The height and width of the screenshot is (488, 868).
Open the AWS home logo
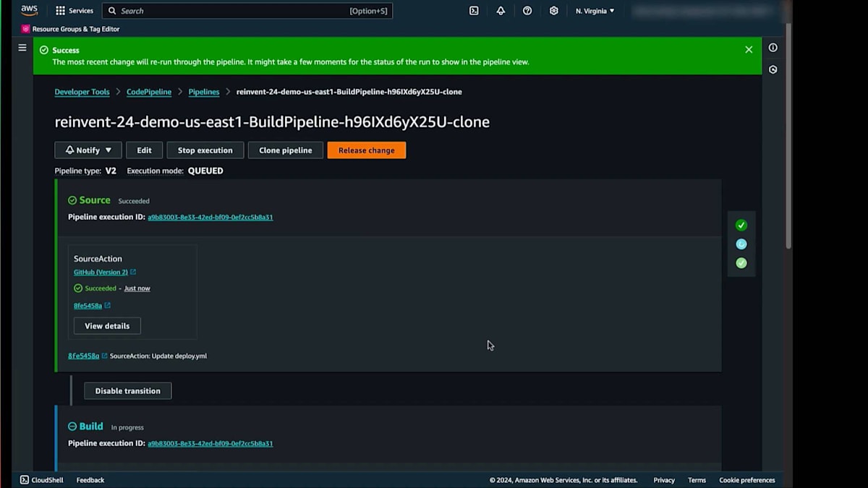click(x=29, y=11)
